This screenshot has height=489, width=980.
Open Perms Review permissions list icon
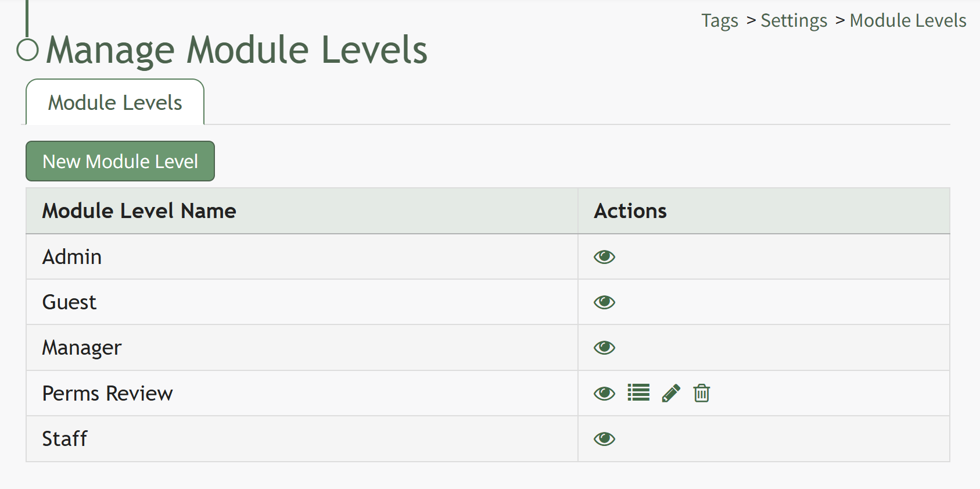tap(638, 393)
